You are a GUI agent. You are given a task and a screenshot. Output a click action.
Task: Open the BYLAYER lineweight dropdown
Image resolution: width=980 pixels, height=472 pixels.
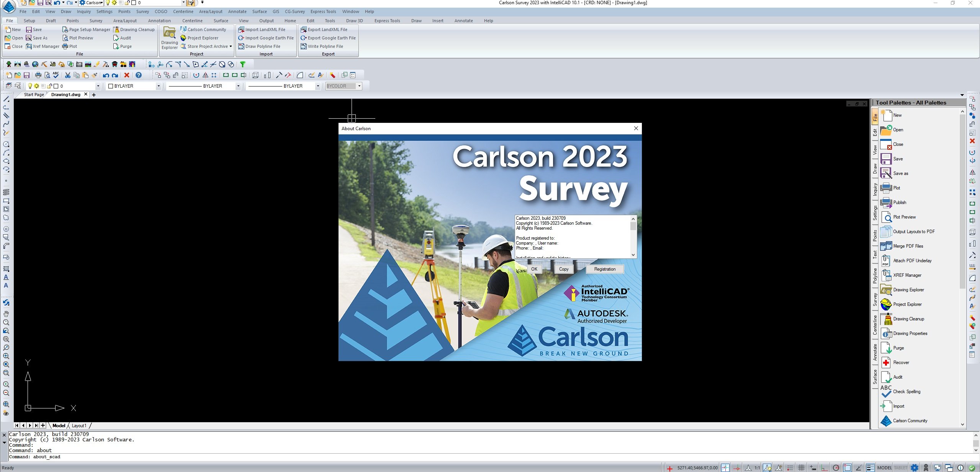click(317, 86)
